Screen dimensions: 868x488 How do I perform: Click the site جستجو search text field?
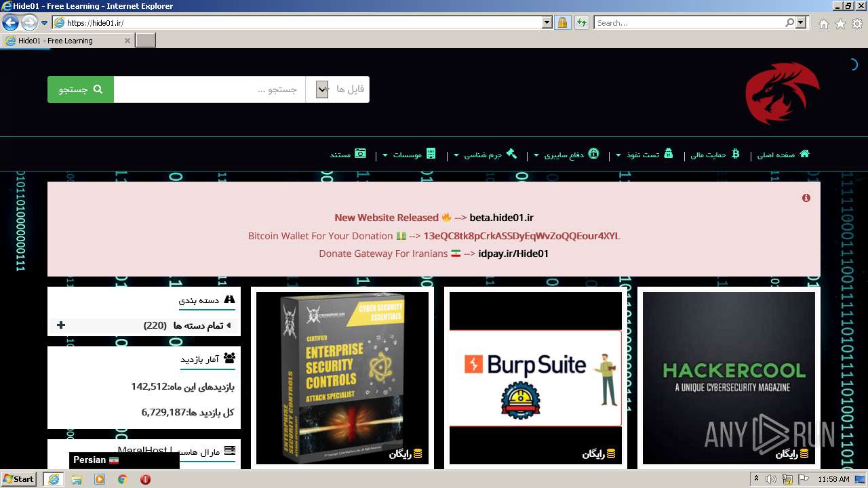click(x=210, y=89)
